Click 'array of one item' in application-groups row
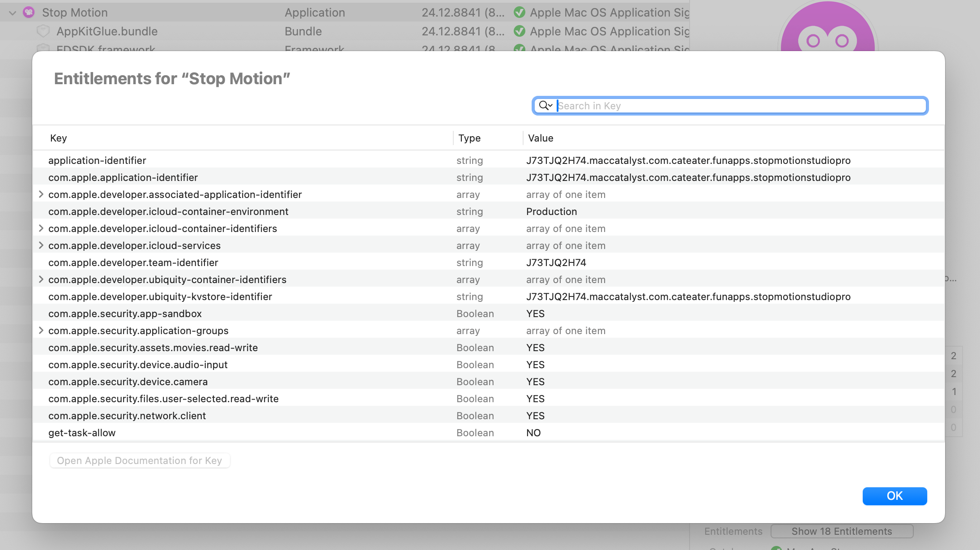This screenshot has width=980, height=550. (566, 331)
